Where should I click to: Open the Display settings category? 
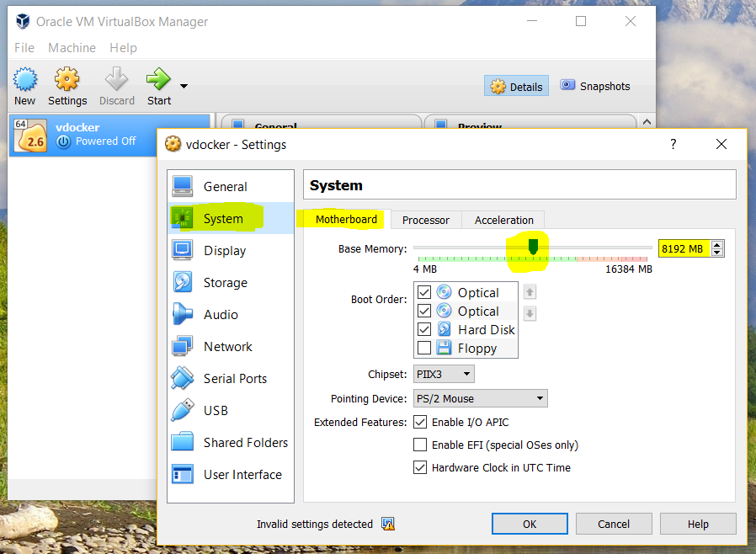tap(231, 251)
